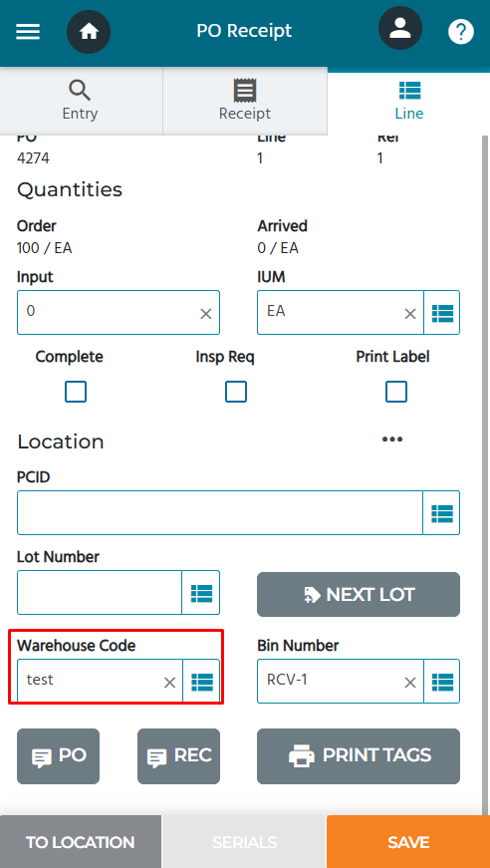Click the Quantities section heading
490x868 pixels.
click(70, 190)
